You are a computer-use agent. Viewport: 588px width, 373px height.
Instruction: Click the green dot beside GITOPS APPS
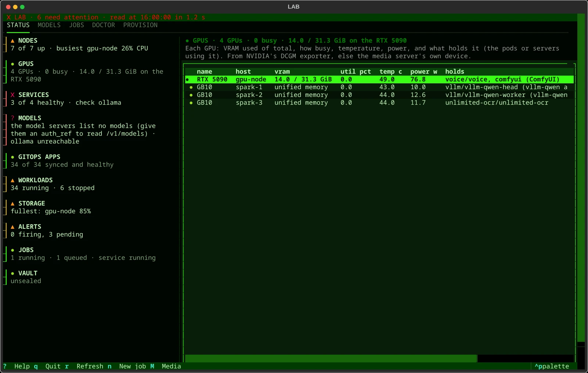pos(12,157)
